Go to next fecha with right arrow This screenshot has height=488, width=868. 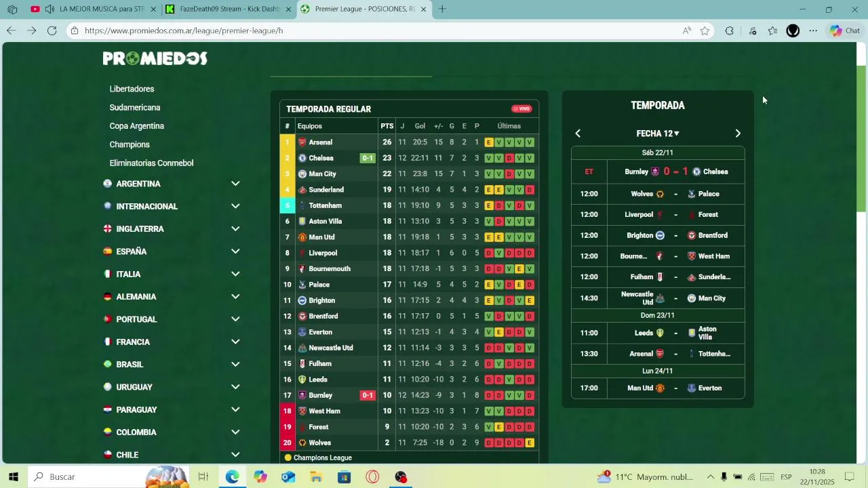(x=738, y=134)
